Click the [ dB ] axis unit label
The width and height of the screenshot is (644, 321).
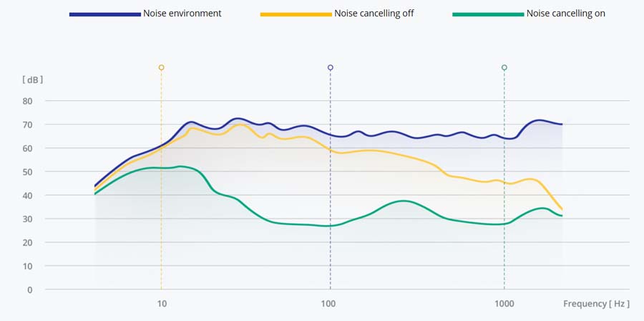(x=33, y=80)
